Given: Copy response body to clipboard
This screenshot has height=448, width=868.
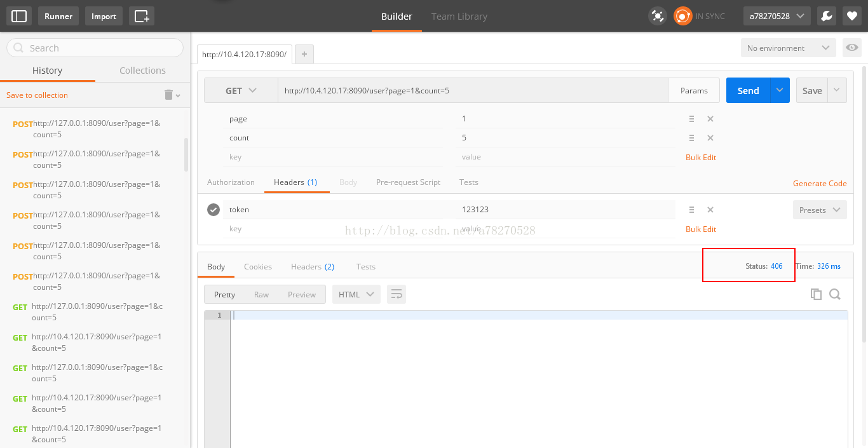Looking at the screenshot, I should (x=816, y=294).
